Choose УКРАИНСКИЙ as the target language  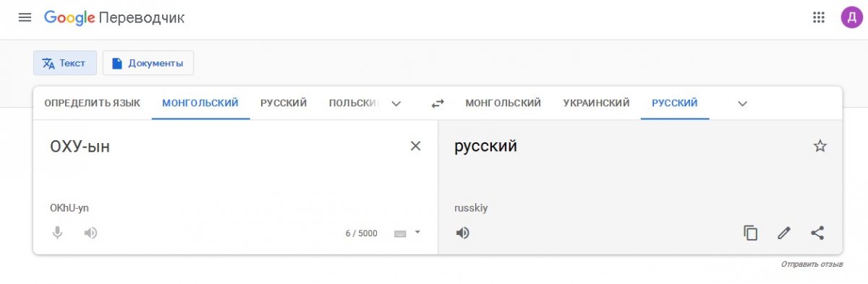coord(596,103)
